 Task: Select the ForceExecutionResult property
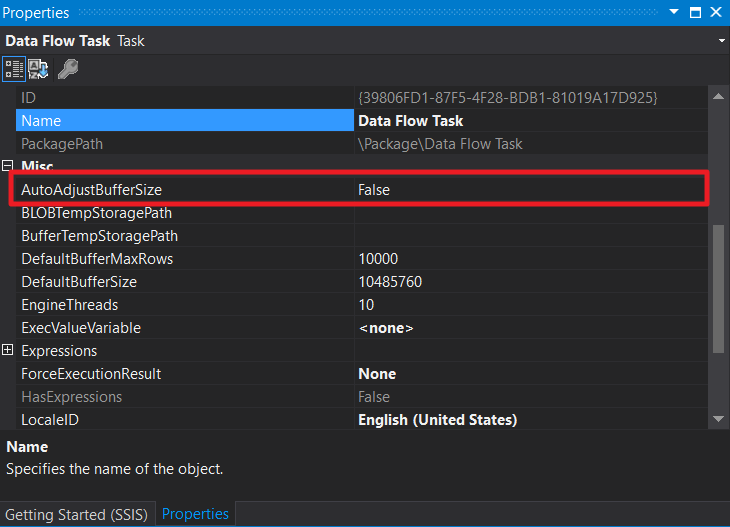[x=185, y=374]
